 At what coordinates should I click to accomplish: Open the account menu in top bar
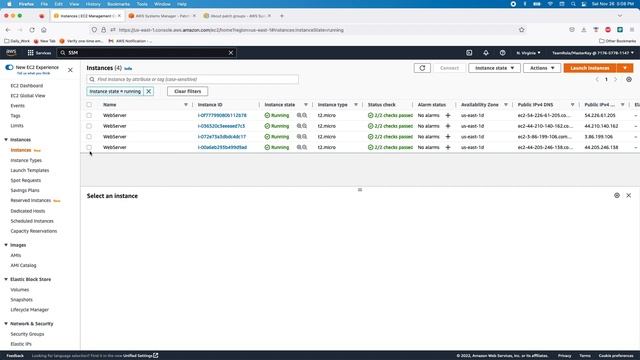593,53
